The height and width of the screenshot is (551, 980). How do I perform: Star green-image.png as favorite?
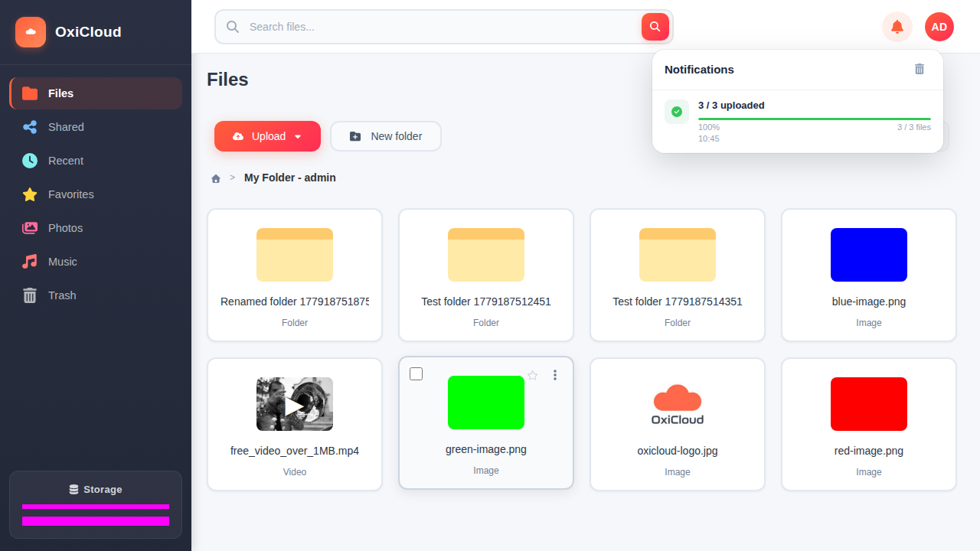[x=533, y=375]
